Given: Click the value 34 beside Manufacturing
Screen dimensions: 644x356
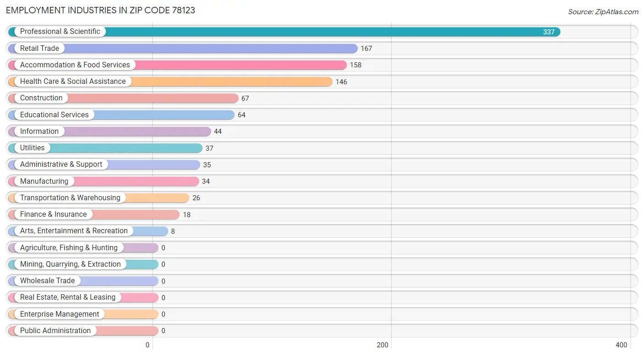Looking at the screenshot, I should coord(206,181).
